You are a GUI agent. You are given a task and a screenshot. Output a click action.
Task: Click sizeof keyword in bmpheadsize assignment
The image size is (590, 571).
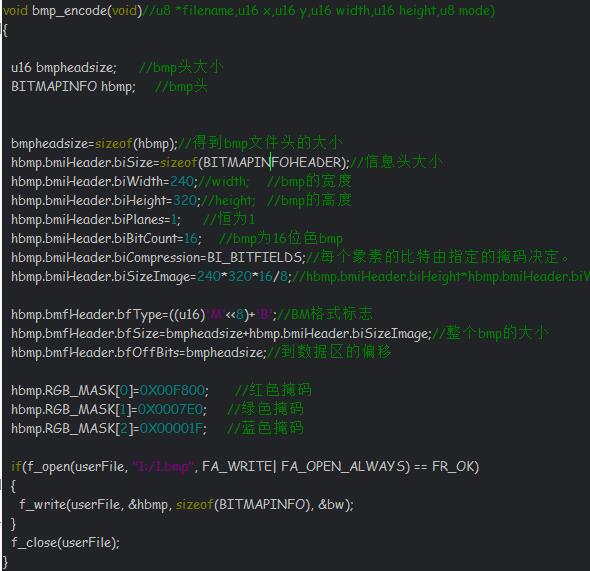pyautogui.click(x=113, y=143)
